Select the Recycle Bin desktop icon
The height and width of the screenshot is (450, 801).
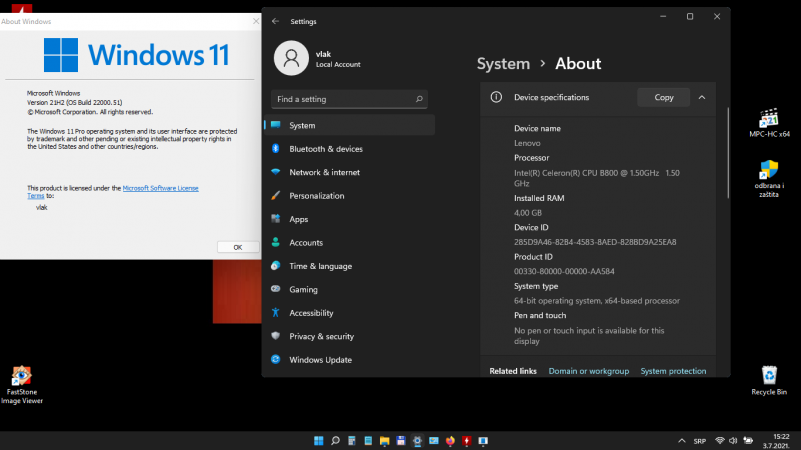(x=769, y=381)
